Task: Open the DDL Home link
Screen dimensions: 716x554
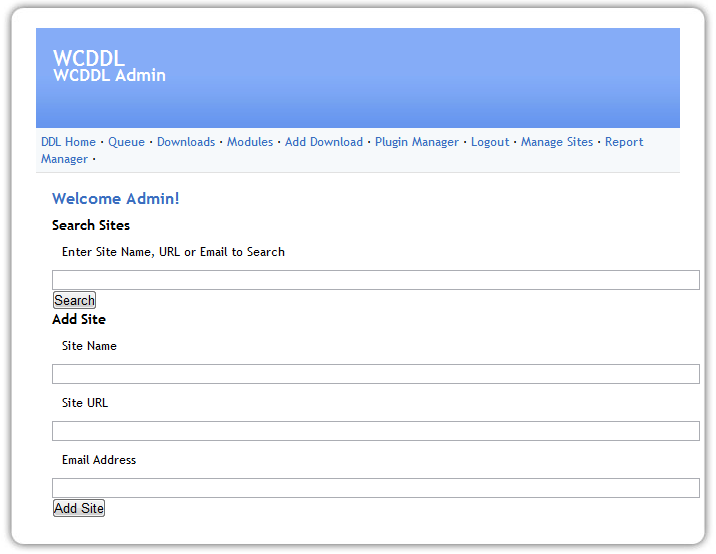Action: click(x=68, y=142)
